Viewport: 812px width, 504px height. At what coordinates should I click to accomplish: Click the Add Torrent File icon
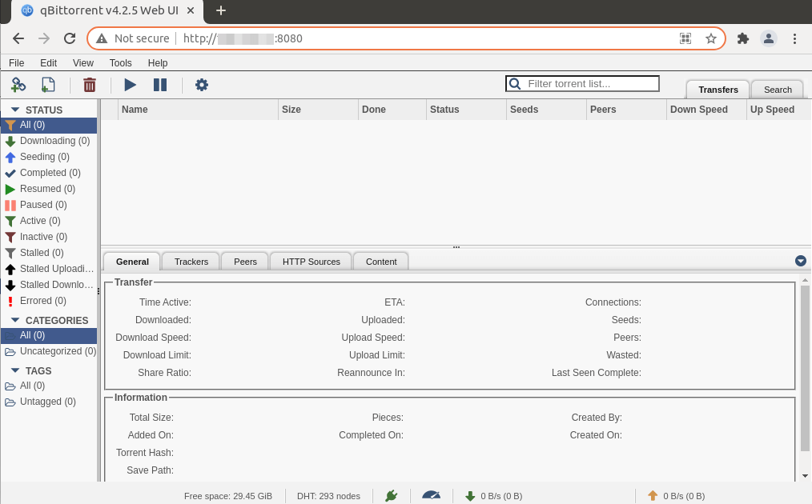(x=48, y=85)
